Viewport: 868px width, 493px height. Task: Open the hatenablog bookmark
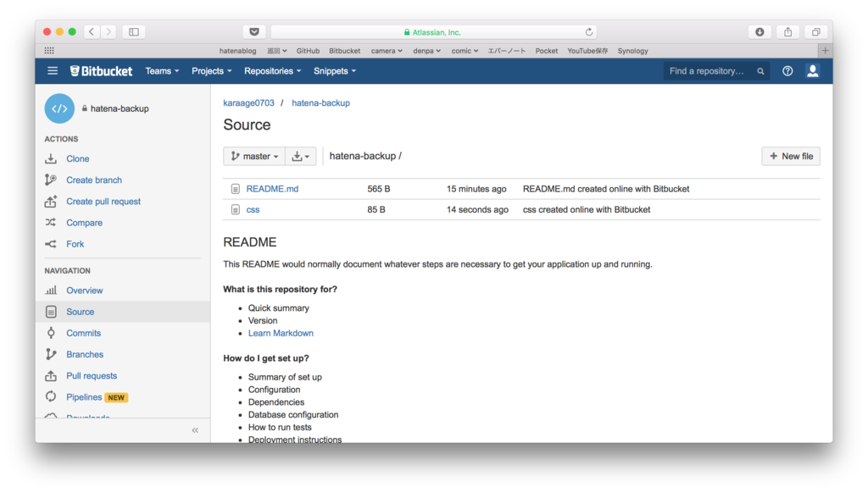[237, 50]
